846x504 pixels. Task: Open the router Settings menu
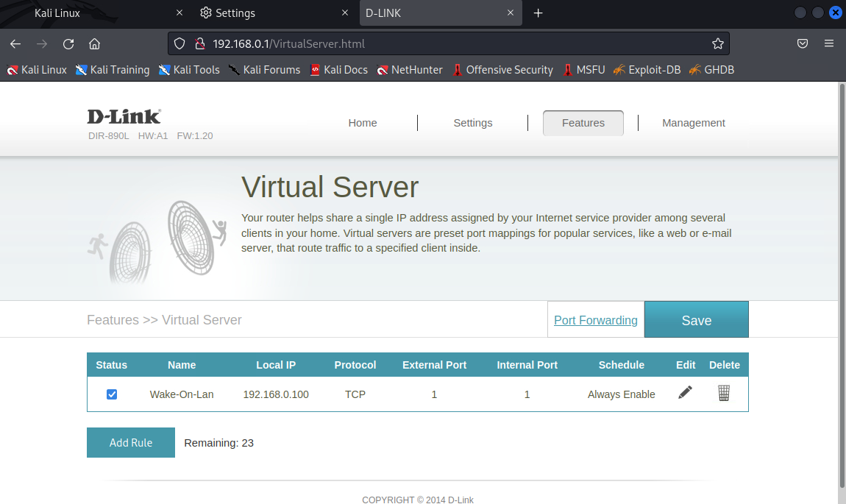[472, 123]
